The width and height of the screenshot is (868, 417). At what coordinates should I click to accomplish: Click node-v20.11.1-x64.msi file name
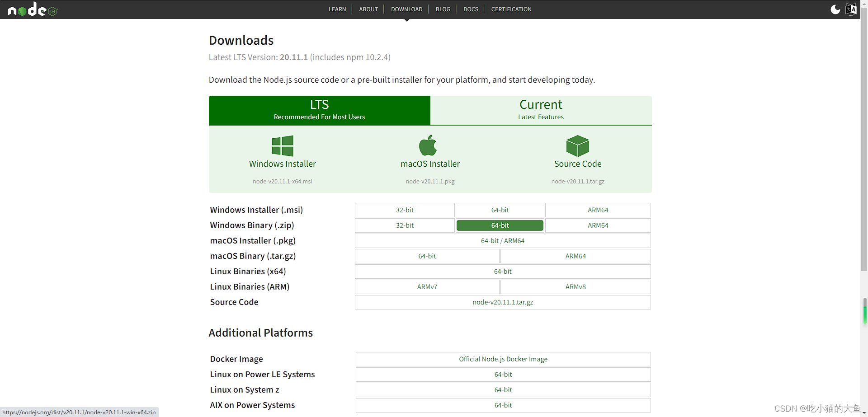(283, 181)
